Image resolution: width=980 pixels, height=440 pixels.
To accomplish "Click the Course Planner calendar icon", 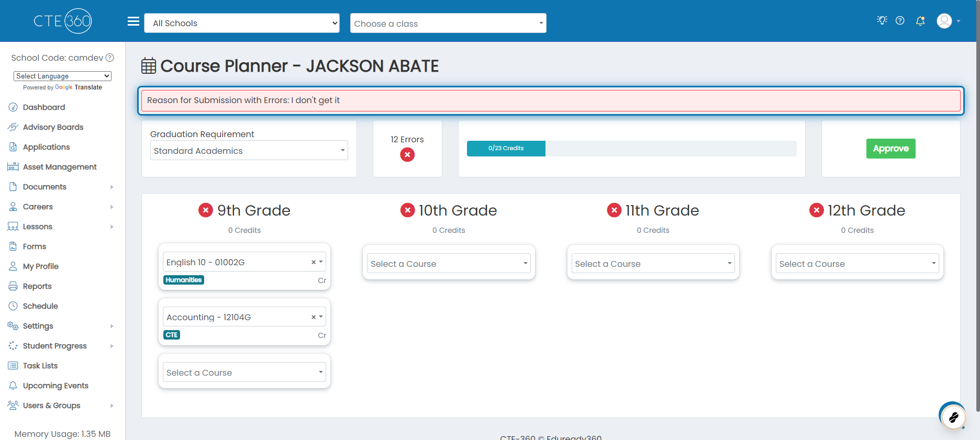I will [x=149, y=66].
